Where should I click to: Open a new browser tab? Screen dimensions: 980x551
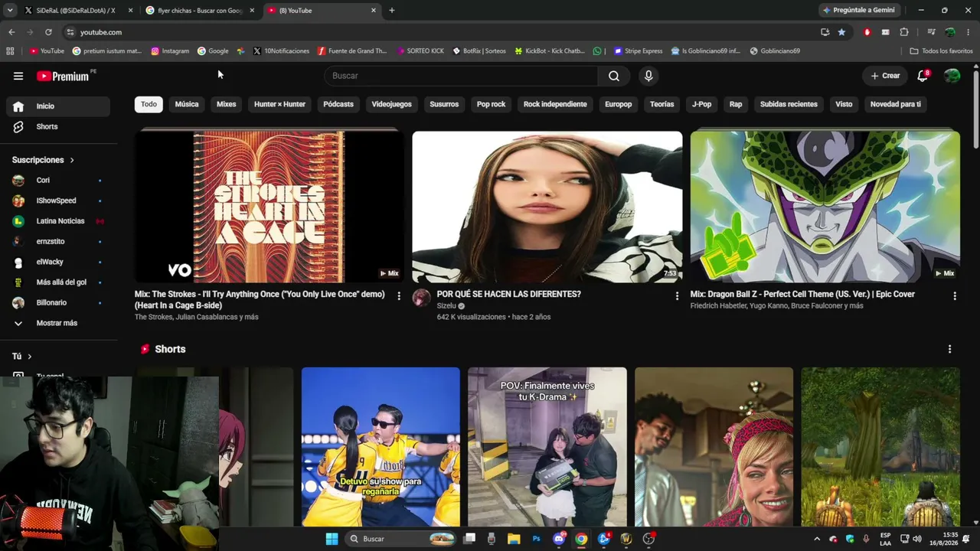pyautogui.click(x=391, y=11)
